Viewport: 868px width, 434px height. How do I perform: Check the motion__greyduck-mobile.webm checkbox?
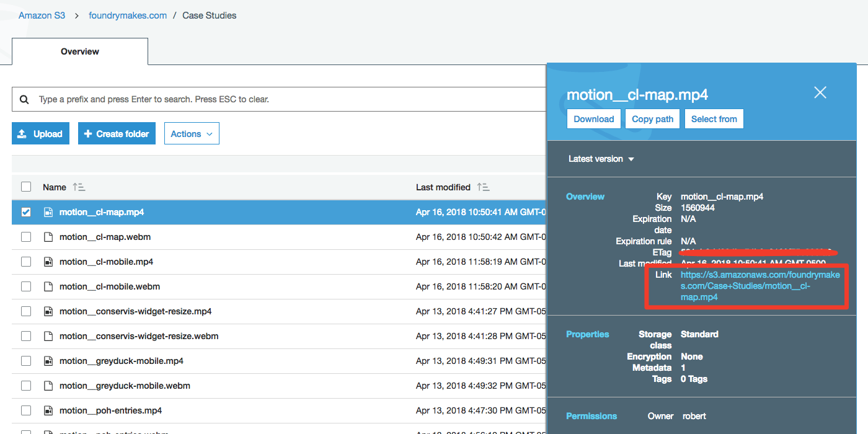[x=26, y=386]
